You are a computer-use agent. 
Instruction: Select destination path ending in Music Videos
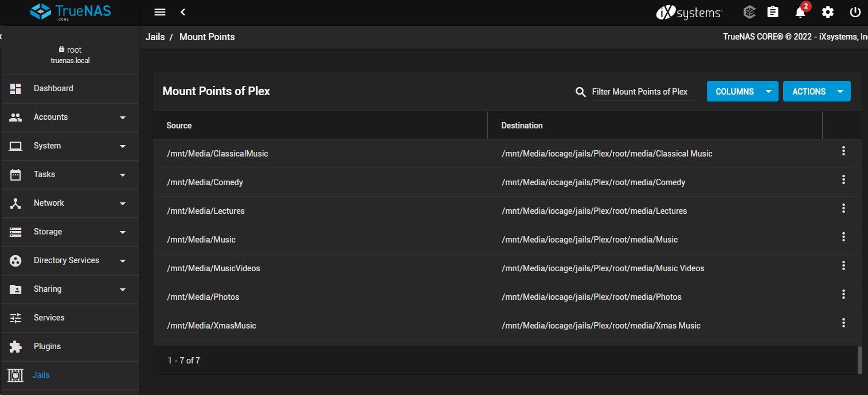coord(603,268)
